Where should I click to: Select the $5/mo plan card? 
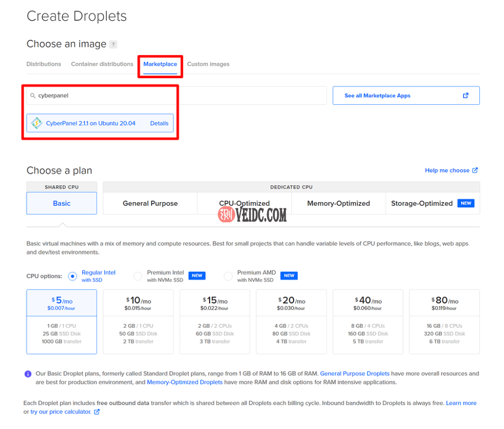[61, 322]
